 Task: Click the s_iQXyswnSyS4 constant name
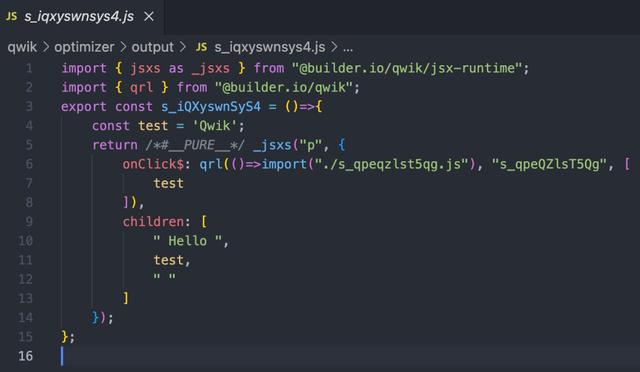click(211, 107)
